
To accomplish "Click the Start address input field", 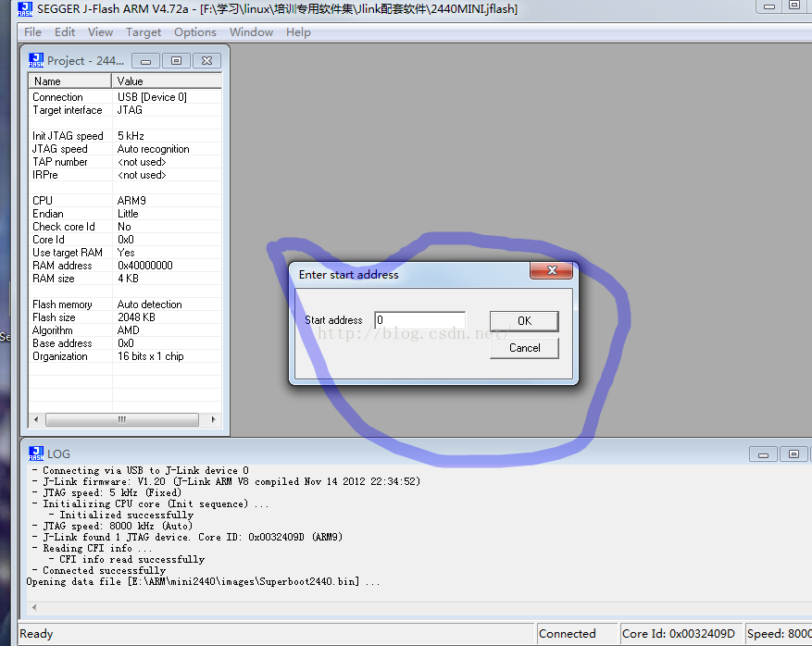I will [419, 320].
